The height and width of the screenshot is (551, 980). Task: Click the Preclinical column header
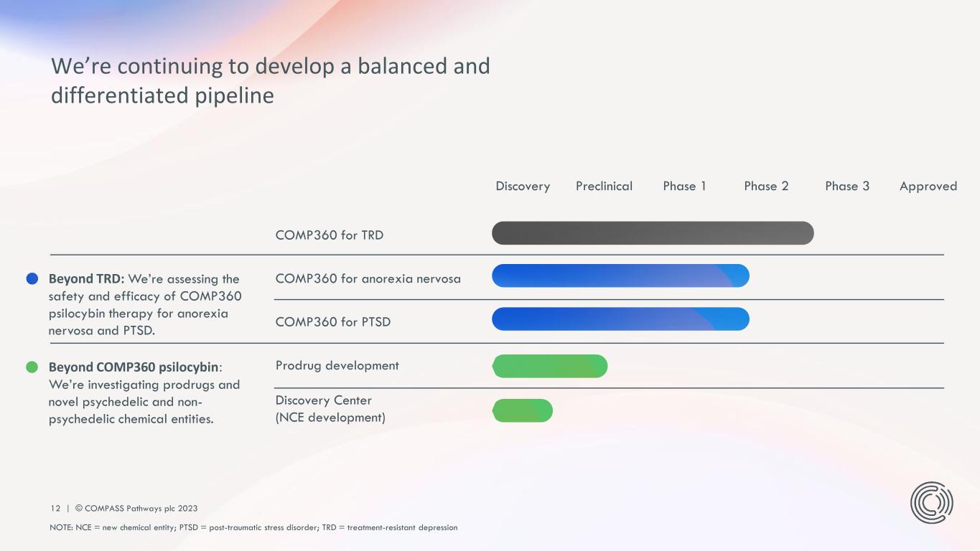604,187
